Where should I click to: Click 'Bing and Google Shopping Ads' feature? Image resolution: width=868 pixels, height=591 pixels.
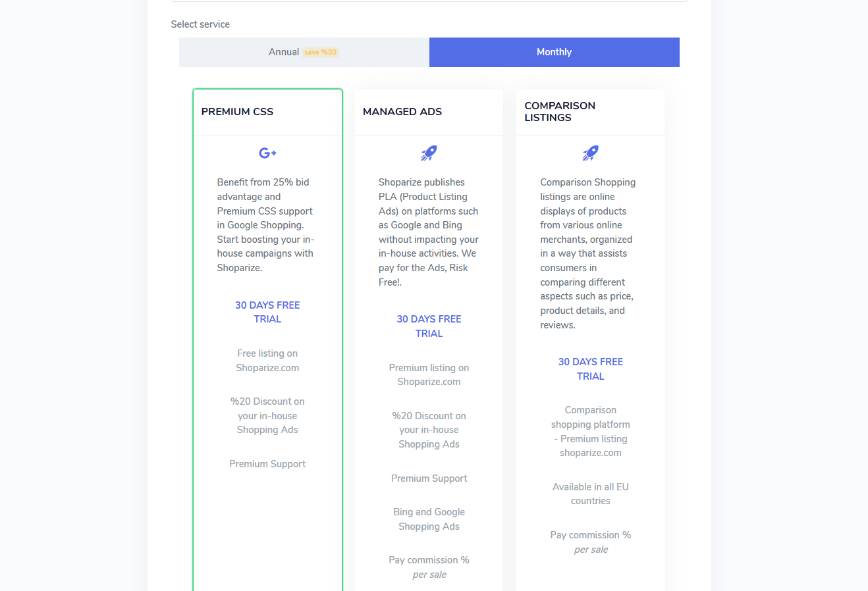pos(429,519)
